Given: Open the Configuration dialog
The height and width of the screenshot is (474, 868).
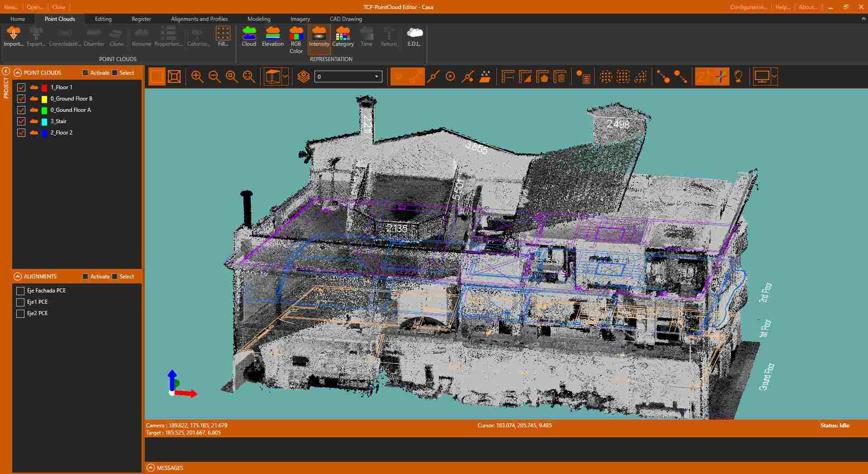Looking at the screenshot, I should (x=748, y=7).
